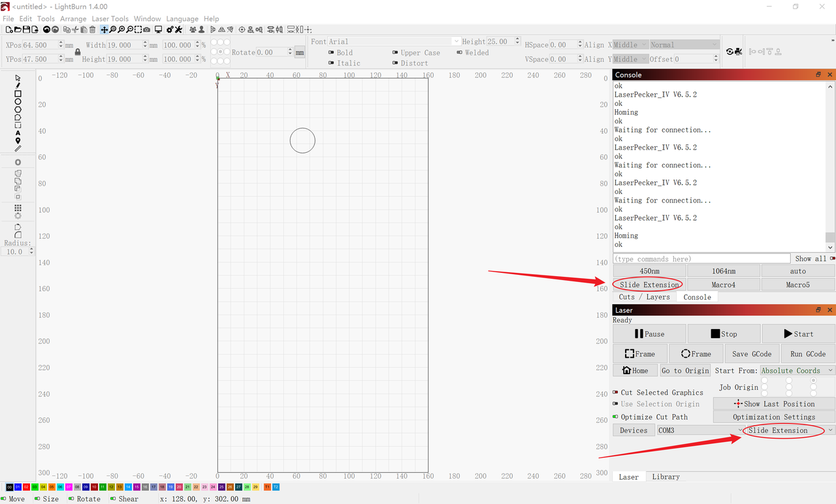Image resolution: width=836 pixels, height=504 pixels.
Task: Disable Optimize Cut Path toggle
Action: [x=615, y=417]
